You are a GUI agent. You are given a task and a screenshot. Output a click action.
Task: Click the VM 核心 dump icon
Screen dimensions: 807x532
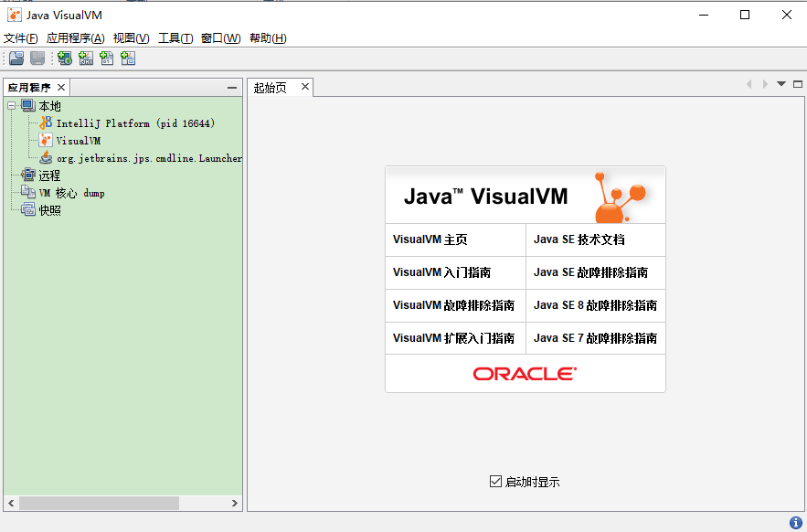[28, 193]
